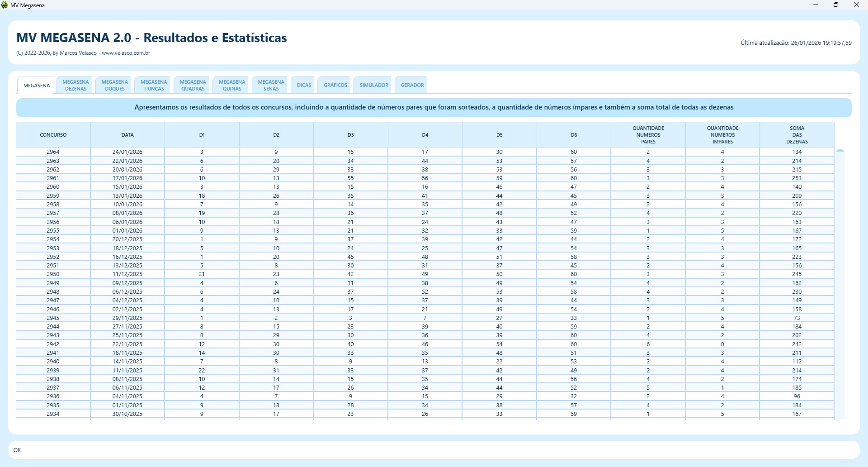The image size is (868, 467).
Task: Click the Soma das Dezenas column header
Action: [x=797, y=135]
